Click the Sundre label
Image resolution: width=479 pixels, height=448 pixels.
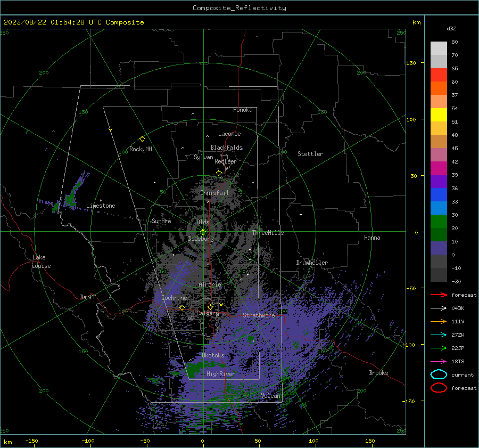pyautogui.click(x=161, y=221)
